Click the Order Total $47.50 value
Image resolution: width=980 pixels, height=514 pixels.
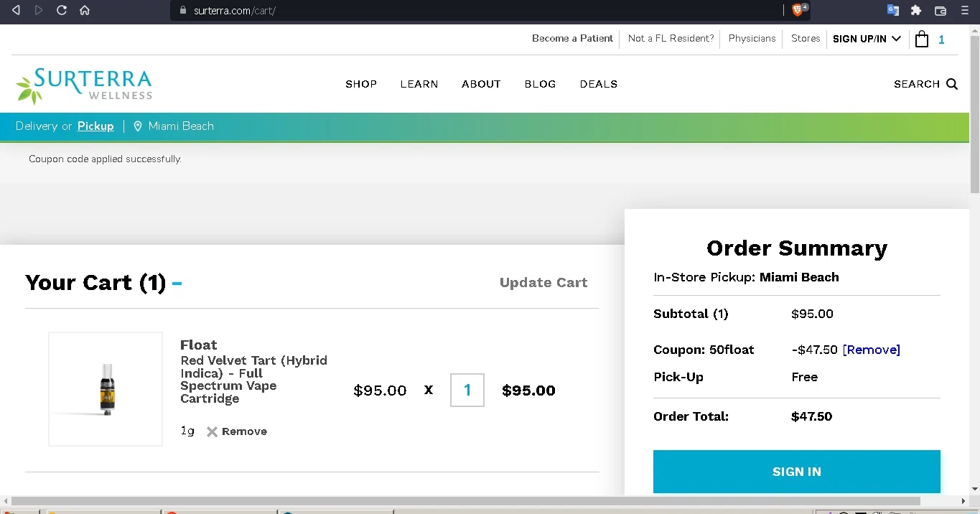[811, 416]
